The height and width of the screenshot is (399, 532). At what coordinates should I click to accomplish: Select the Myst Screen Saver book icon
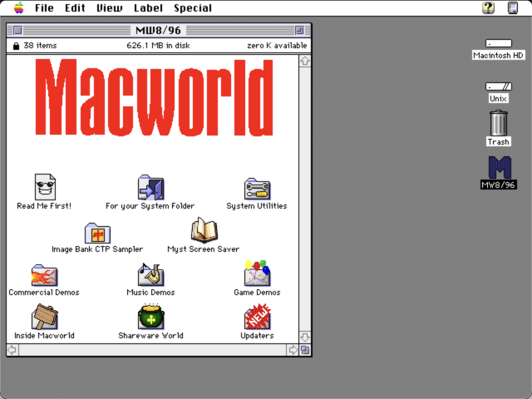[204, 230]
